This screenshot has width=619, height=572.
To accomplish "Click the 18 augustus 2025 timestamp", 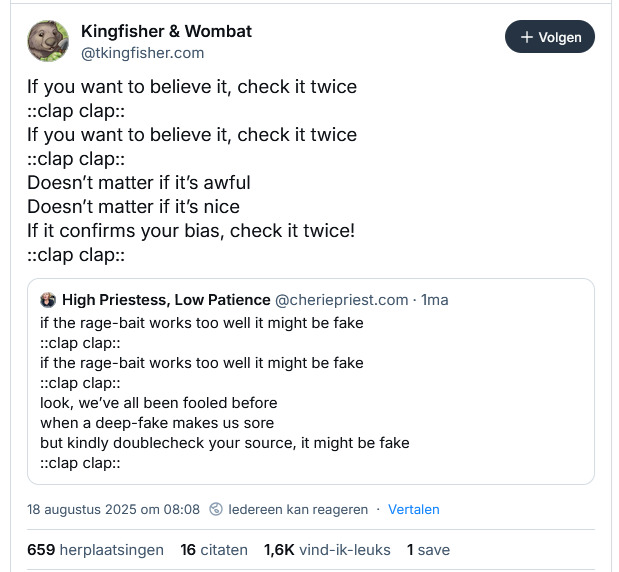I will tap(113, 509).
